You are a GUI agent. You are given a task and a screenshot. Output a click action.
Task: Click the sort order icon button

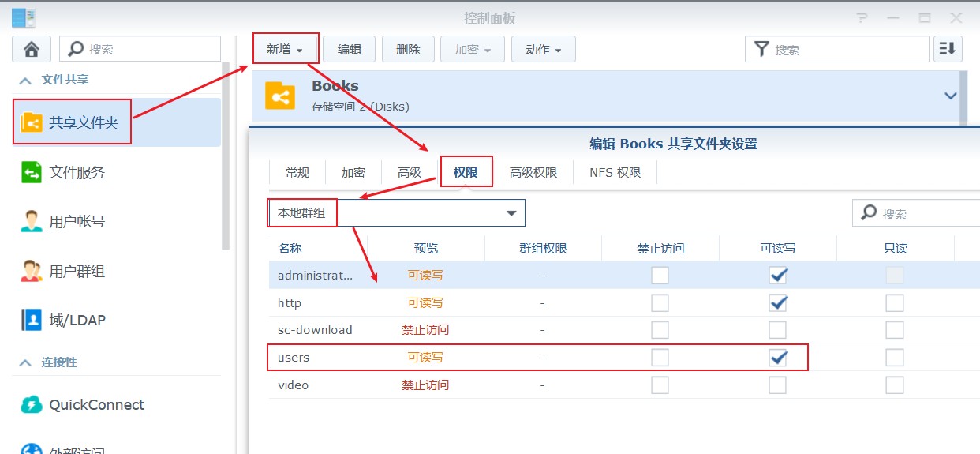click(x=948, y=49)
